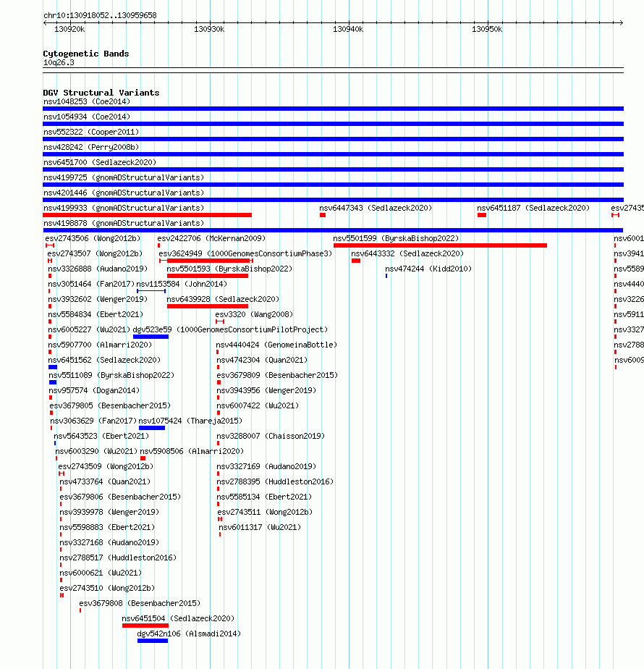Click nsv957574 (Dogan2014) label

pos(94,390)
